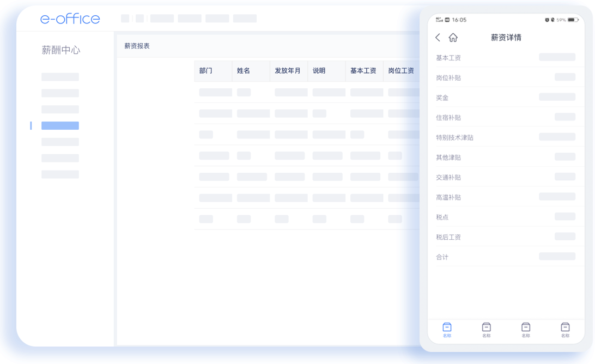The image size is (595, 364).
Task: Open the 薪资报表 tab
Action: (x=137, y=46)
